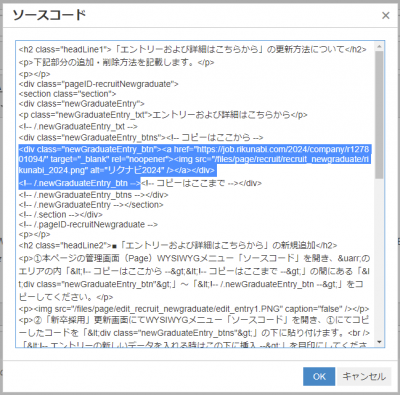Viewport: 400px width, 395px height.
Task: Click the line with pageID-recruitNewgraduate div
Action: [x=99, y=84]
